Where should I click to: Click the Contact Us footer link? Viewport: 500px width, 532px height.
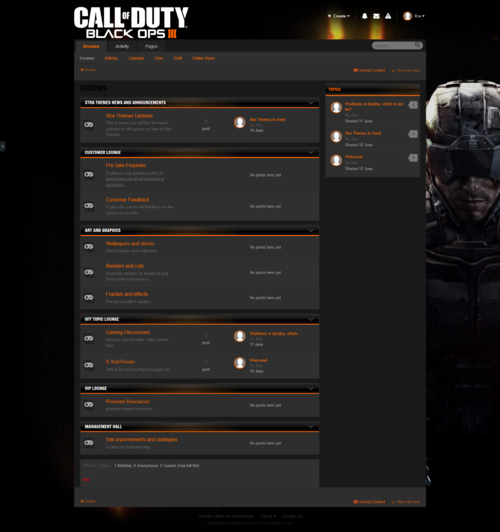click(x=292, y=516)
